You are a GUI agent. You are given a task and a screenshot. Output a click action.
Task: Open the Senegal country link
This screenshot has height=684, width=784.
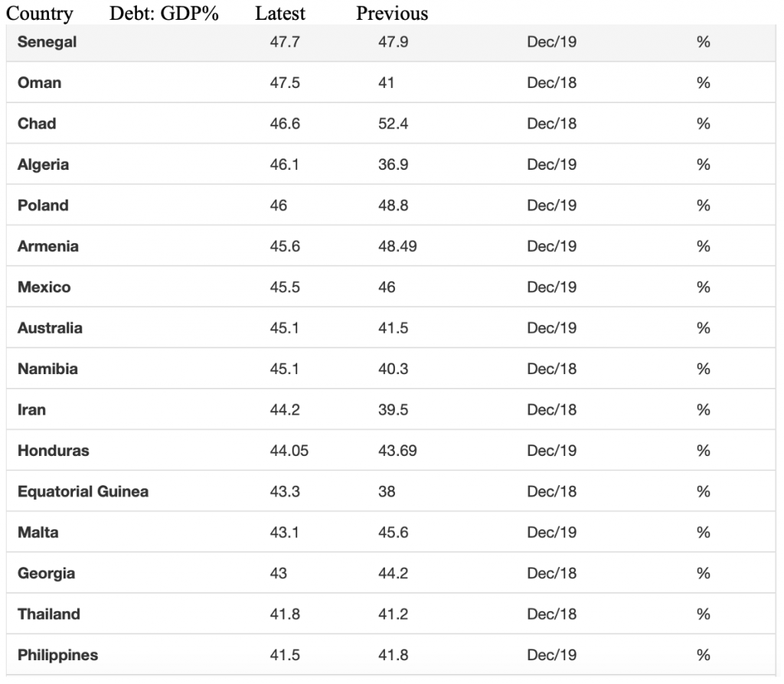click(x=47, y=42)
